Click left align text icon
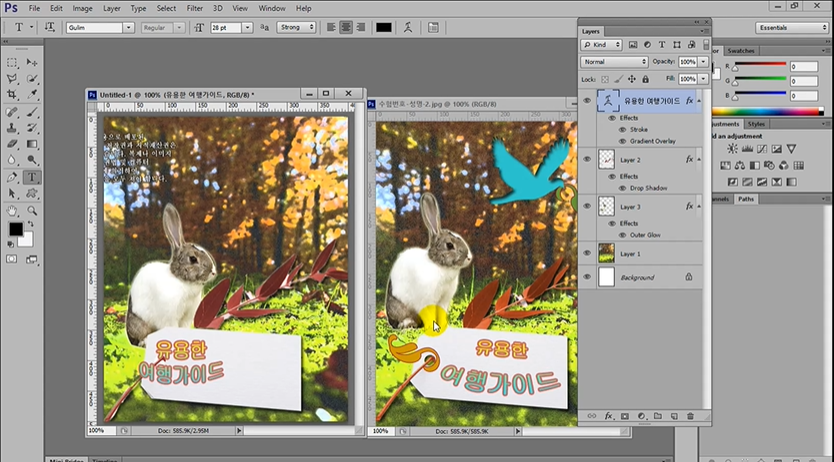Viewport: 834px width, 462px height. point(331,28)
